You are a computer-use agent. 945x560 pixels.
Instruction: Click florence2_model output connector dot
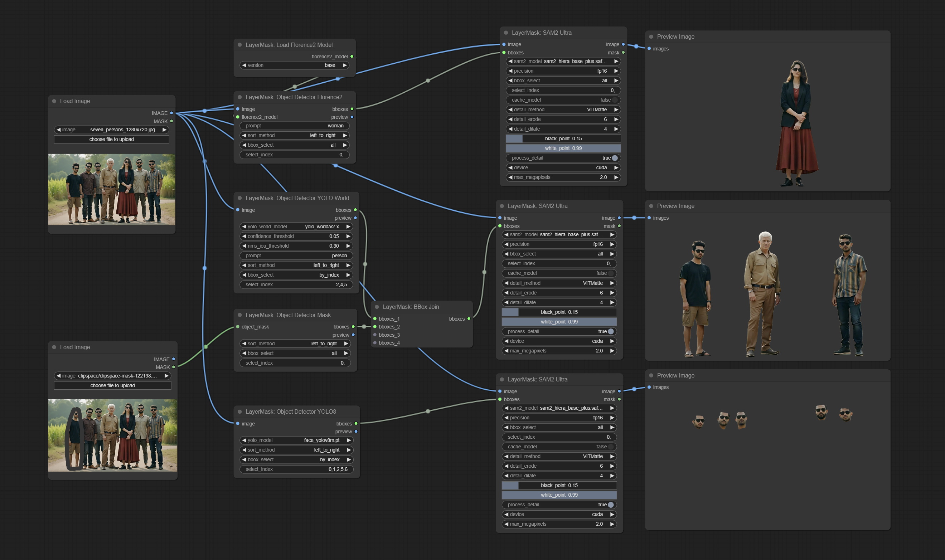pos(352,57)
